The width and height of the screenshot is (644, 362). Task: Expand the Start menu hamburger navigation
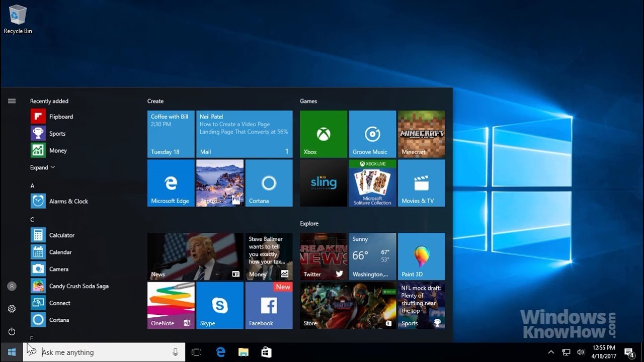[12, 101]
